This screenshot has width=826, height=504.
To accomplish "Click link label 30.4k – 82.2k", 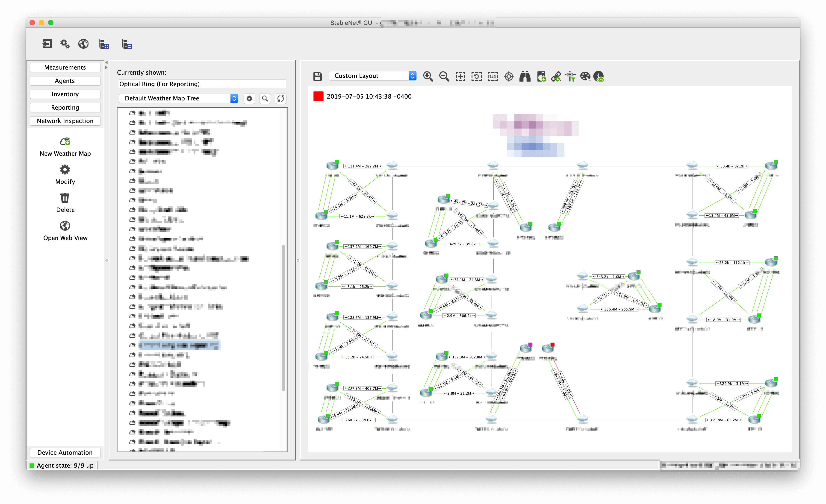I will [732, 166].
